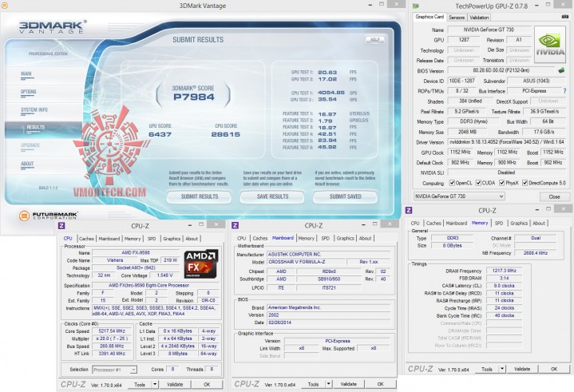Click CPU-Z CPU window title icon
This screenshot has height=392, width=574.
tap(61, 226)
